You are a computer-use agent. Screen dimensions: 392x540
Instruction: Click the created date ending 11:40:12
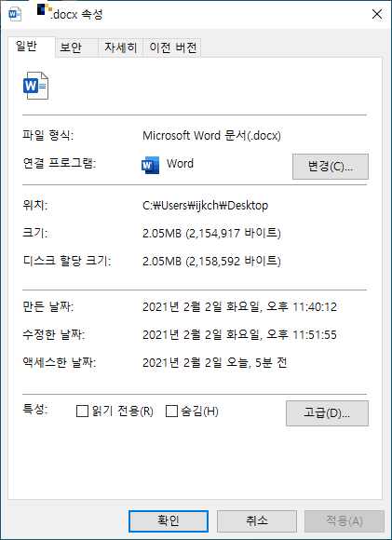tap(239, 306)
